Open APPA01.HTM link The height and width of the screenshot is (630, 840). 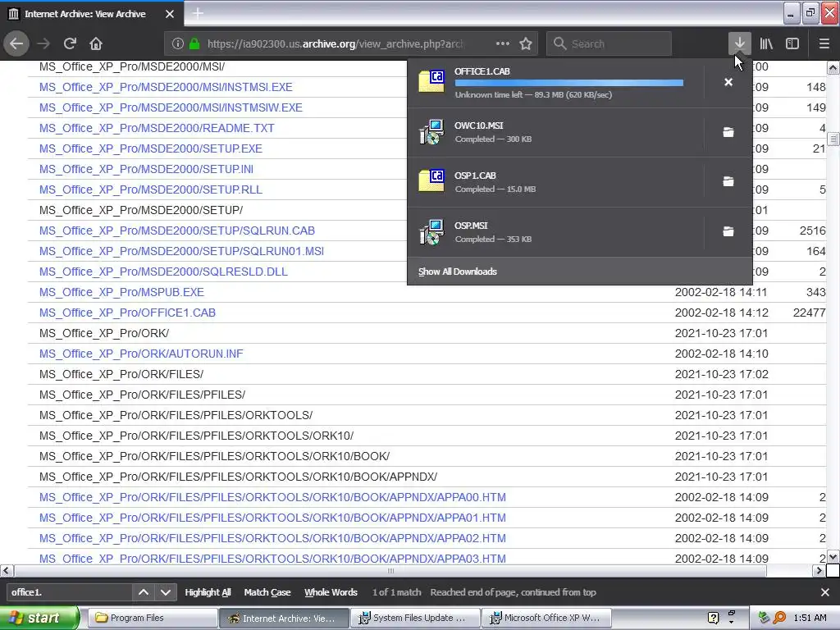click(x=272, y=518)
